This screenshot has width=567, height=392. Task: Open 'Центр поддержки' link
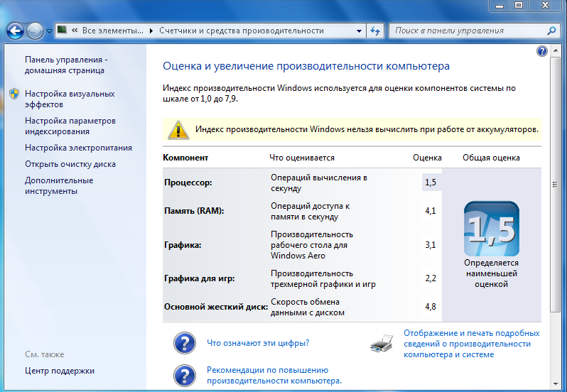click(x=60, y=371)
